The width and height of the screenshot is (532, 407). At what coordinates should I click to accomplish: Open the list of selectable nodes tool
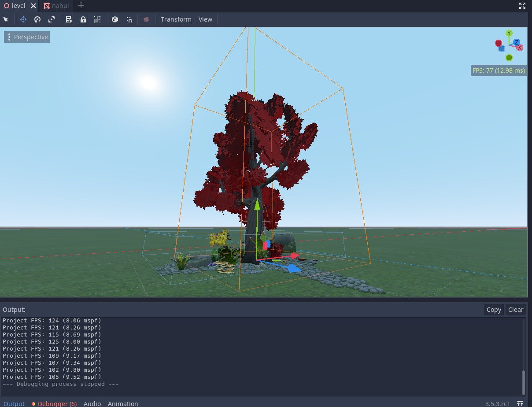pyautogui.click(x=69, y=19)
